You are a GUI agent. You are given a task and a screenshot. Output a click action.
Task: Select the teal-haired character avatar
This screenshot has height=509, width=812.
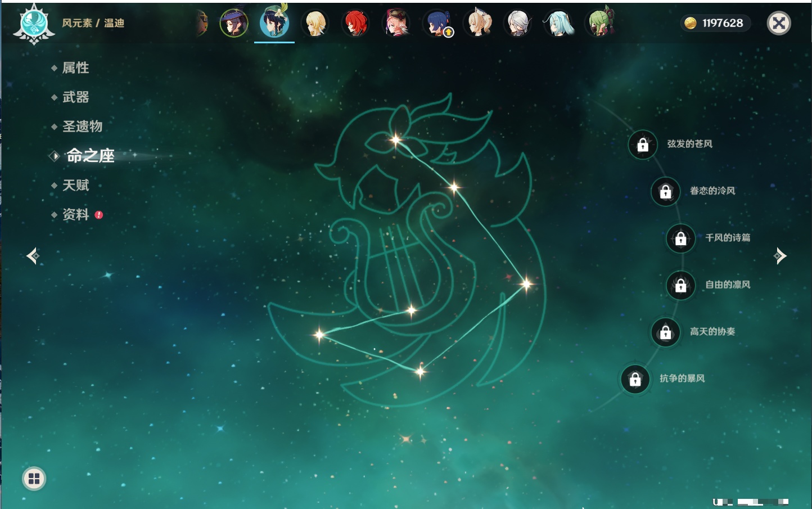coord(559,24)
